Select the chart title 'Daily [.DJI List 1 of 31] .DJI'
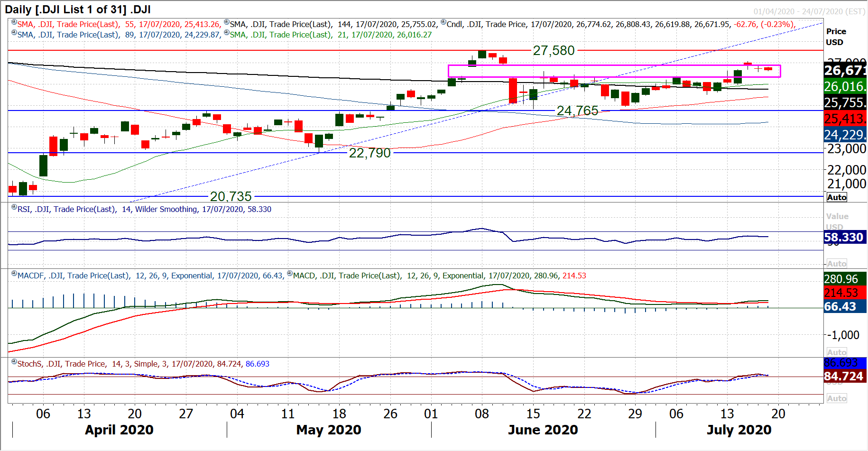Screen dimensions: 868x451 pos(78,9)
